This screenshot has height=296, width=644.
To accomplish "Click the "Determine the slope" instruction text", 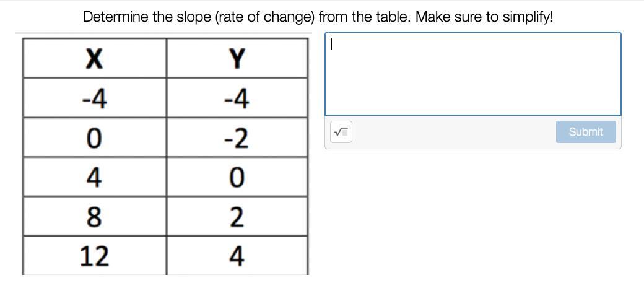I will pos(147,17).
